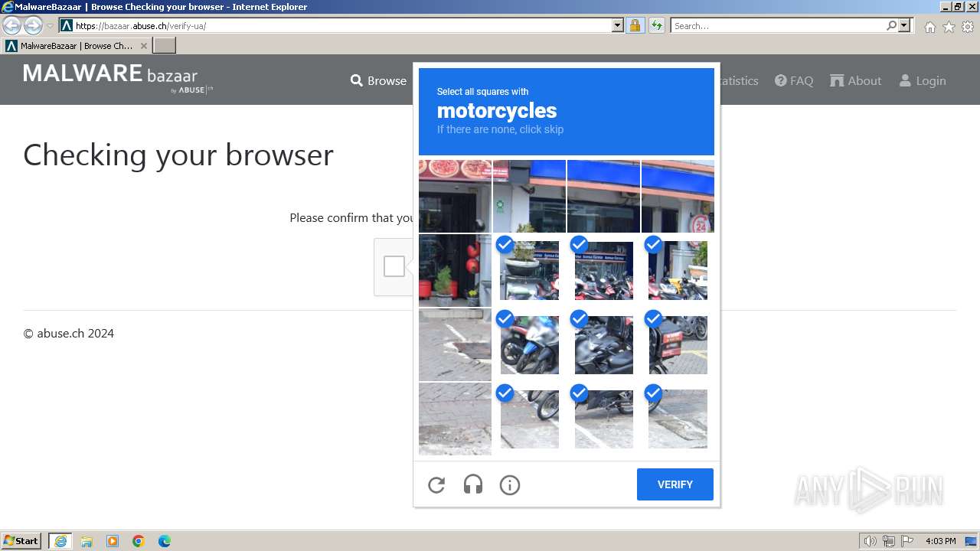Screen dimensions: 980x551
Task: Click the '© abuse.ch 2024' footer text
Action: [69, 333]
